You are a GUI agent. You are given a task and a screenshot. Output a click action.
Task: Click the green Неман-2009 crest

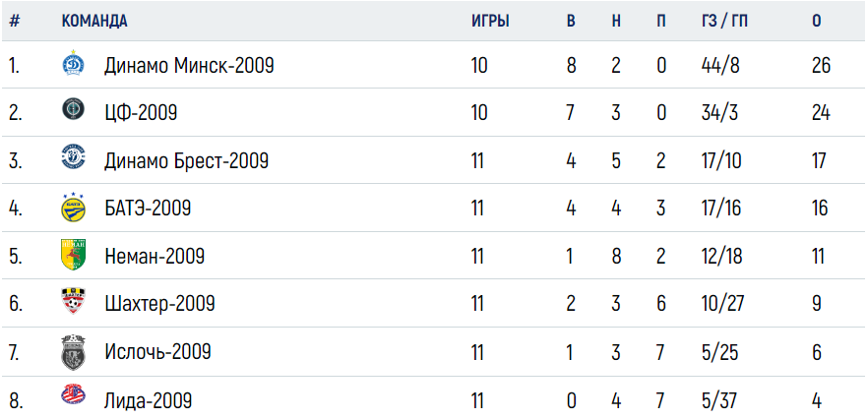coord(73,255)
